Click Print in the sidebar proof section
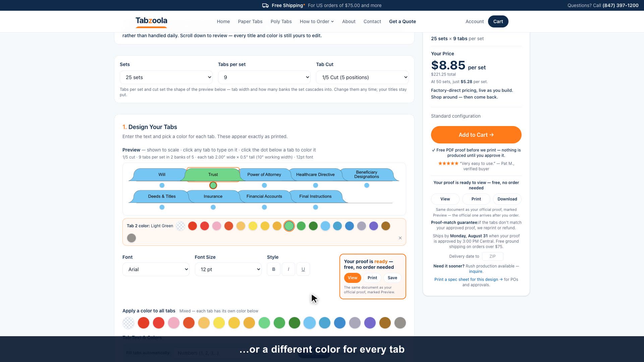Screen dimensions: 644x362 tap(476, 199)
